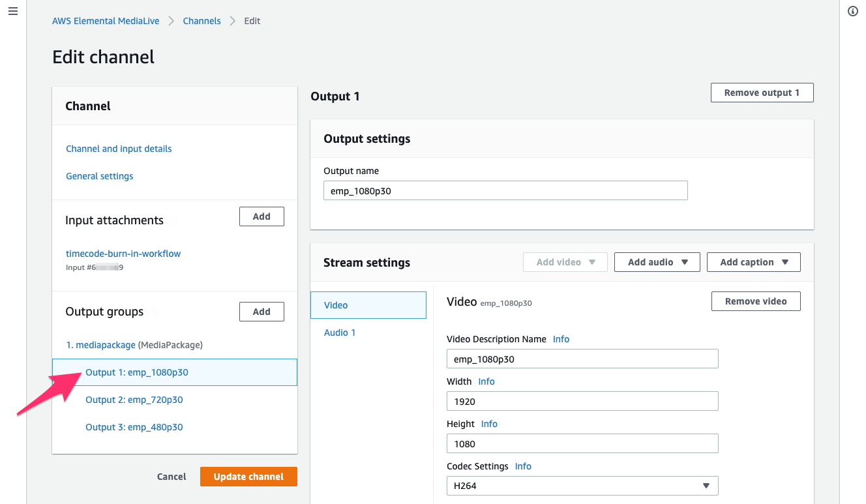
Task: Show Info for Width
Action: click(x=486, y=381)
